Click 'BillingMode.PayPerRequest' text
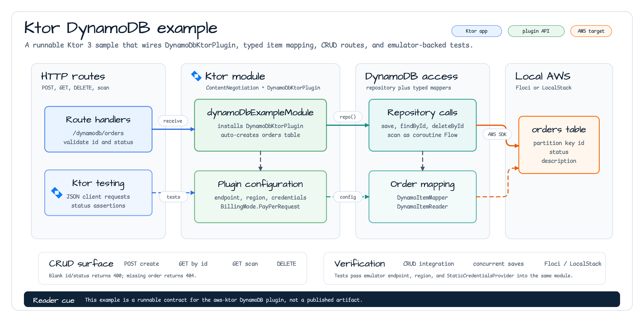 coord(260,207)
